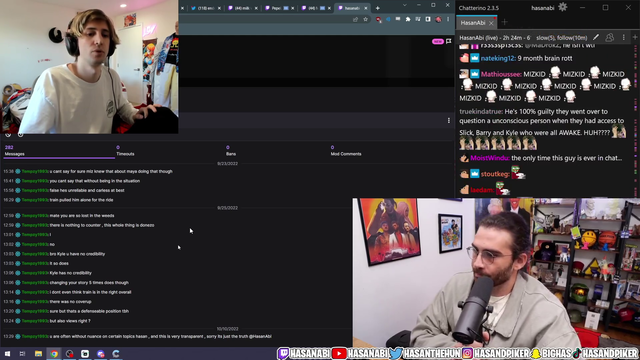Open truekindatrue user card in chat
Screen dimensions: 640x360
(x=480, y=111)
